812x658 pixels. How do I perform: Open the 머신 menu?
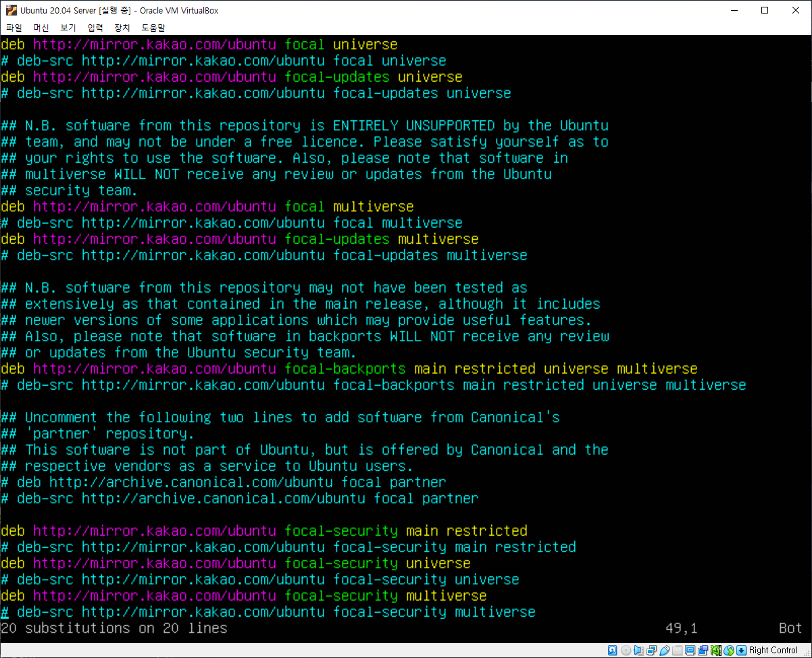point(41,28)
